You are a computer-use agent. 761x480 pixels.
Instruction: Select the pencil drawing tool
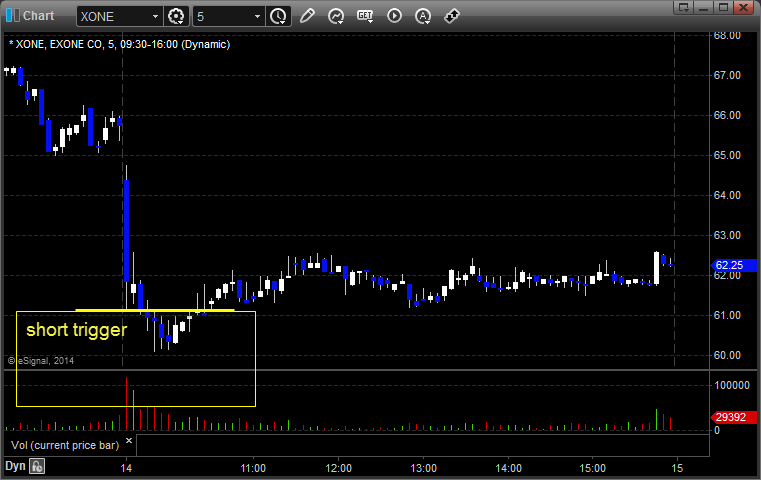pos(307,16)
